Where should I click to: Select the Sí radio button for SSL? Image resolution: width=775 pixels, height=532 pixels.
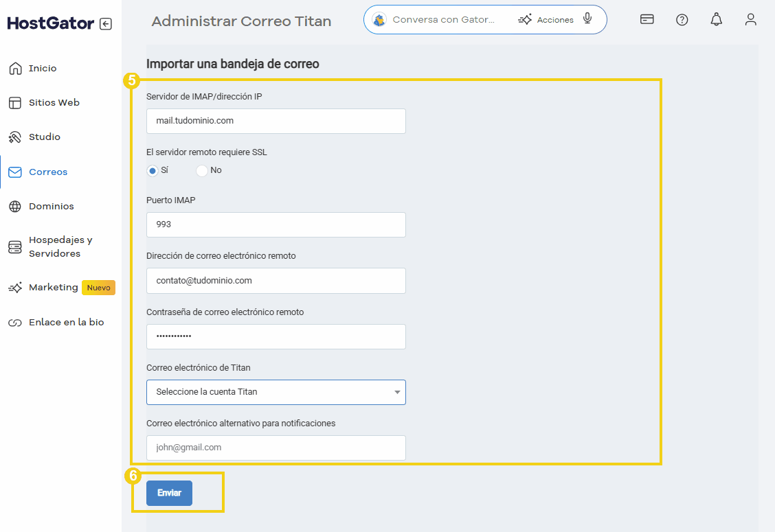click(x=153, y=170)
